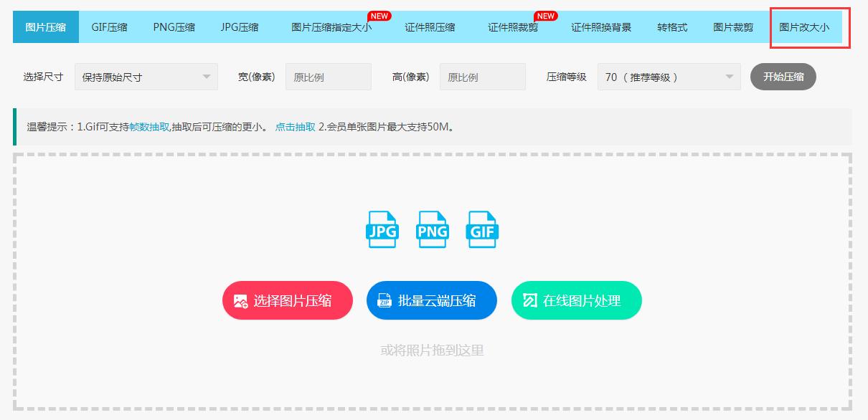Image resolution: width=868 pixels, height=420 pixels.
Task: Expand the dropdown arrow beside 保持原始尺寸
Action: click(208, 76)
